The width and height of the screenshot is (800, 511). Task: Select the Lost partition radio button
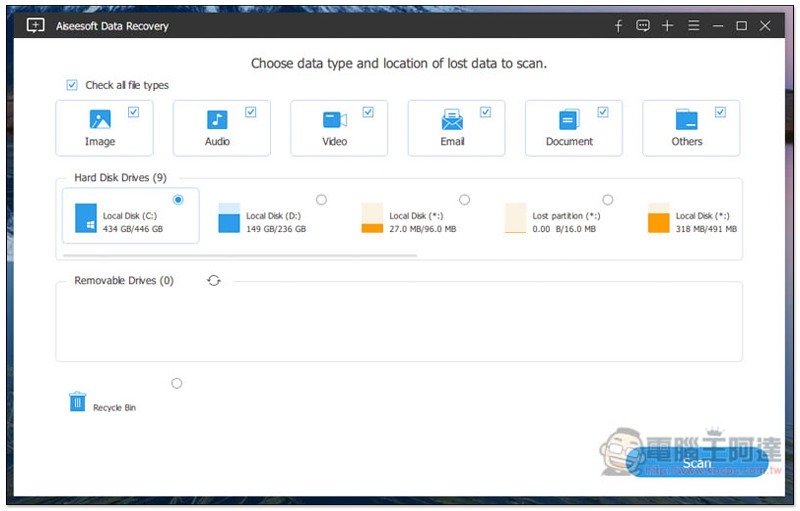point(608,200)
